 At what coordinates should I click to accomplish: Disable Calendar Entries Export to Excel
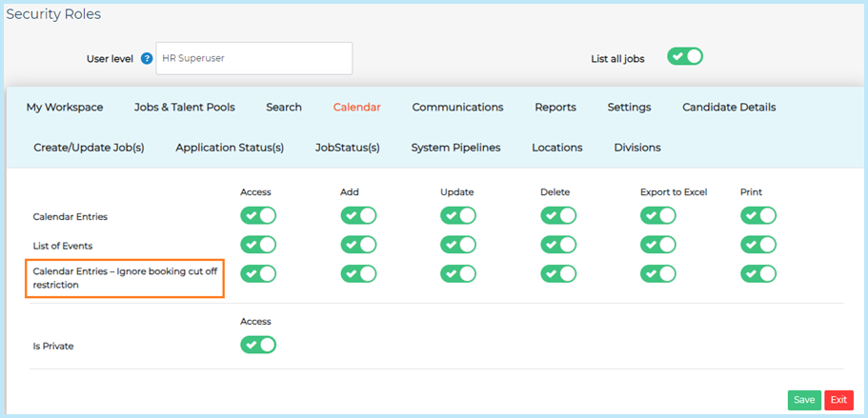pyautogui.click(x=658, y=216)
